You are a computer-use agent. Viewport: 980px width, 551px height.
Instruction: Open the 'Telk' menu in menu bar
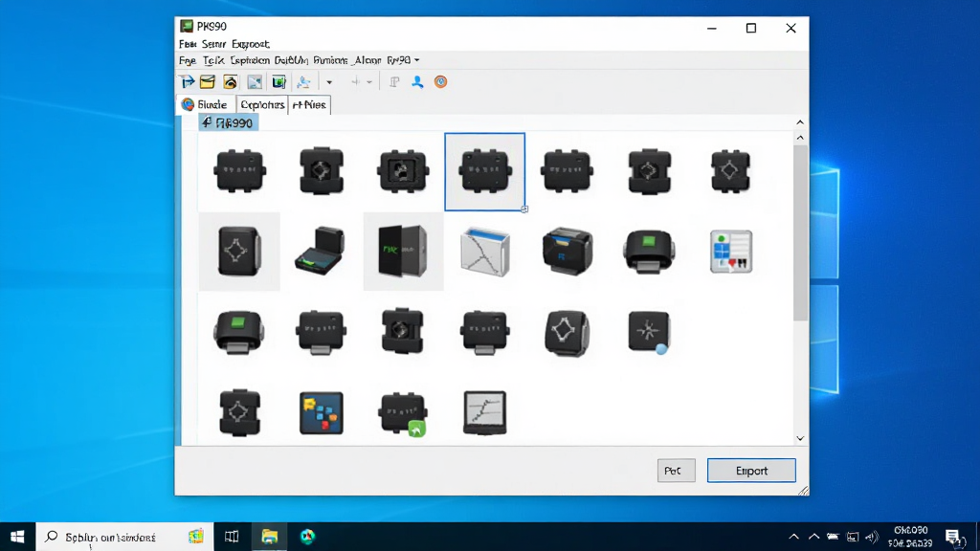click(213, 60)
